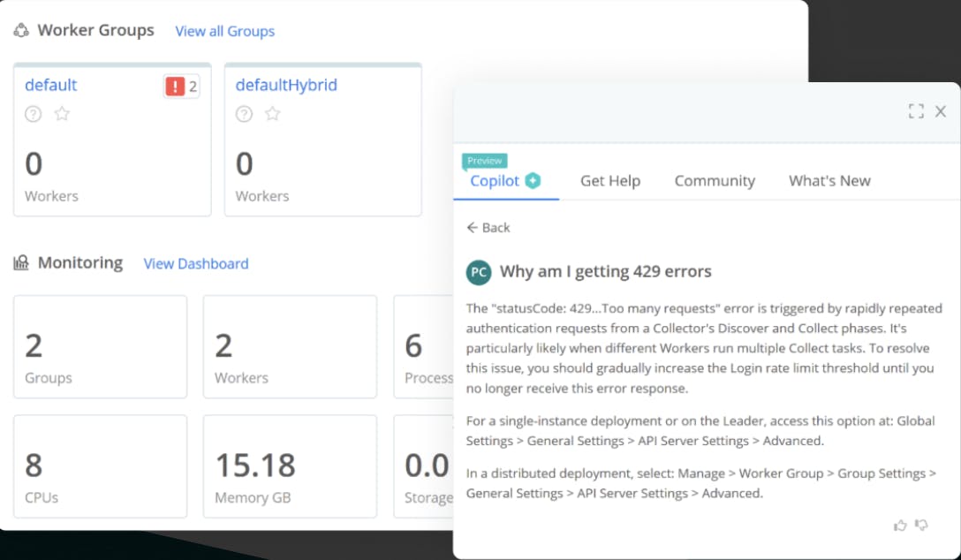Open View all Groups link
The height and width of the screenshot is (560, 961).
224,32
